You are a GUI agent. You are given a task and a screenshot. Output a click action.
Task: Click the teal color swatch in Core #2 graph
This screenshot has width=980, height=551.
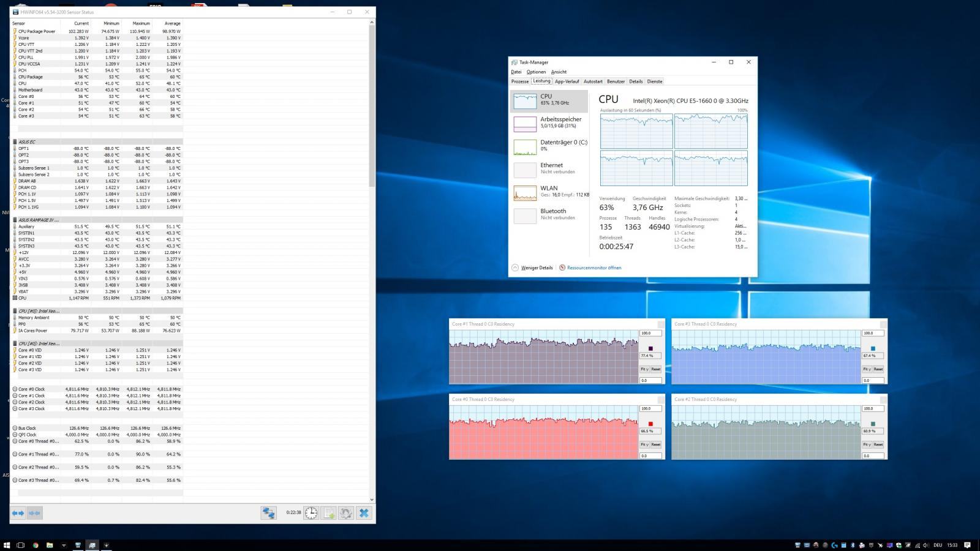pyautogui.click(x=873, y=424)
